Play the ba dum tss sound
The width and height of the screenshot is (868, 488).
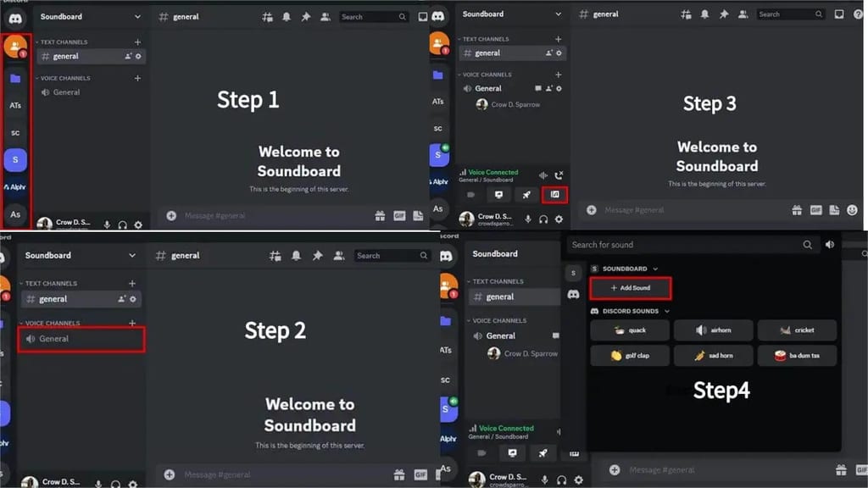pyautogui.click(x=797, y=356)
